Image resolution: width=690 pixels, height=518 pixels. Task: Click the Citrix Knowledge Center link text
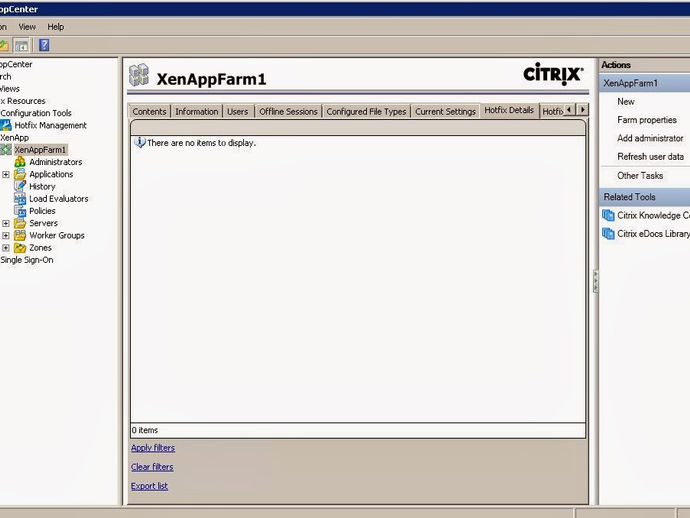653,215
